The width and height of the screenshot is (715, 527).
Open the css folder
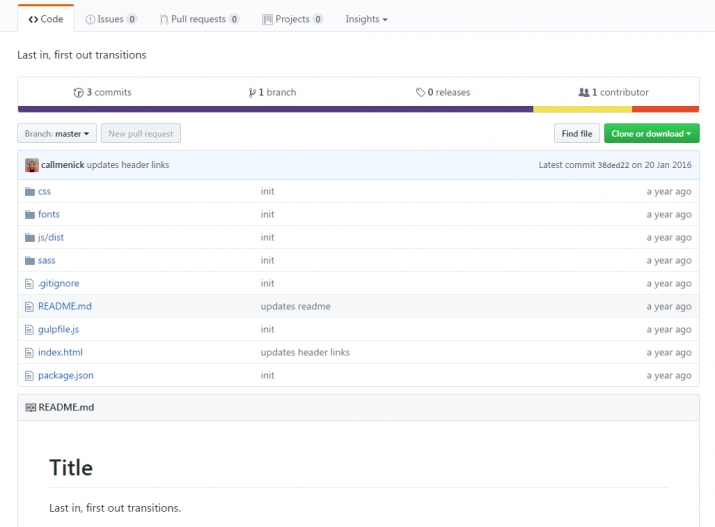(44, 191)
